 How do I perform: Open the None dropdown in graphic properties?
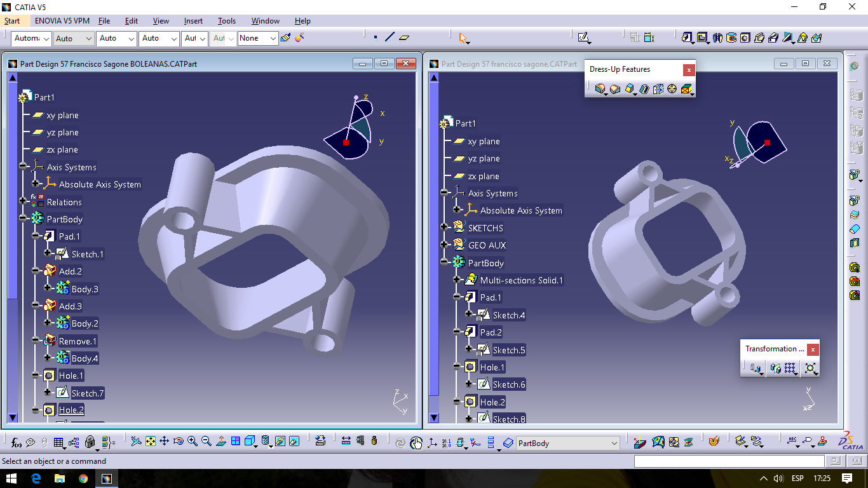[x=273, y=39]
